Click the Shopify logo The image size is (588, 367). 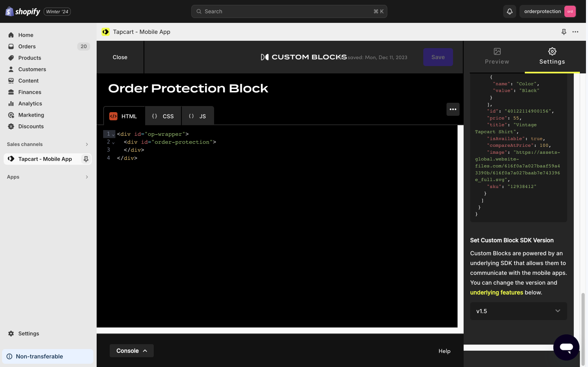pos(23,11)
